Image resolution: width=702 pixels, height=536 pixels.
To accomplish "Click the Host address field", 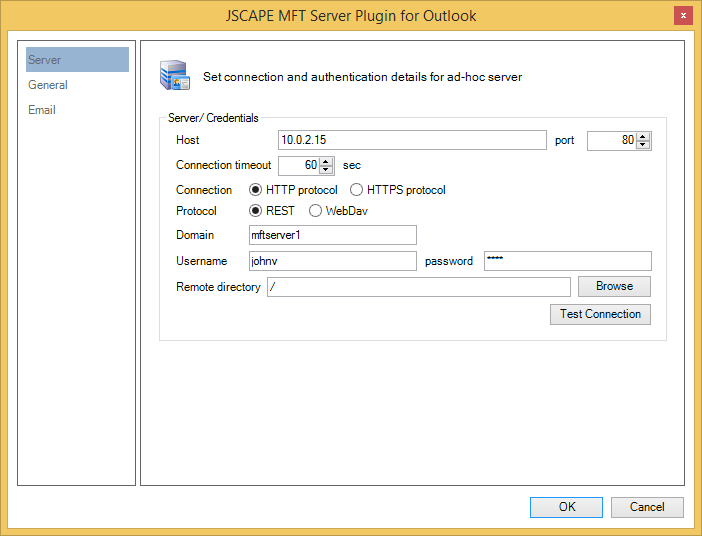I will pos(412,140).
